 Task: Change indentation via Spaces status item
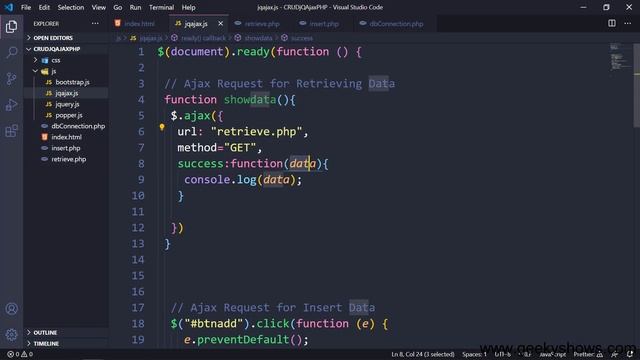pyautogui.click(x=474, y=354)
